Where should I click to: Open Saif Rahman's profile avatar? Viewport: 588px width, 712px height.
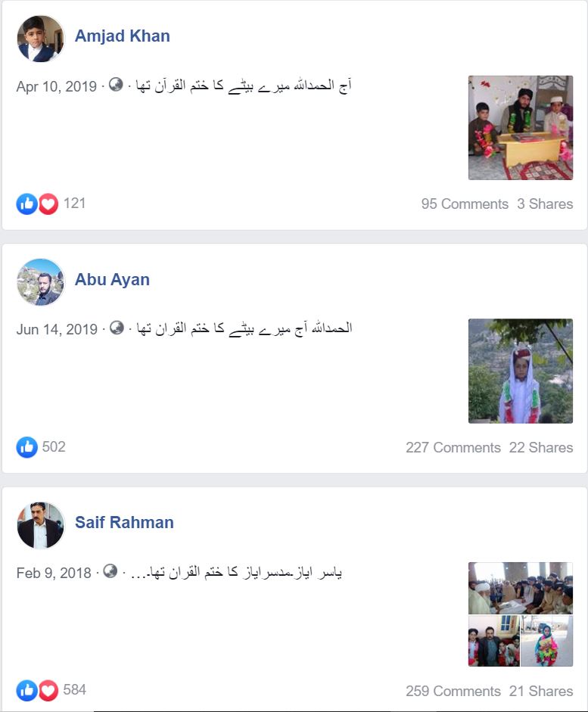coord(40,525)
